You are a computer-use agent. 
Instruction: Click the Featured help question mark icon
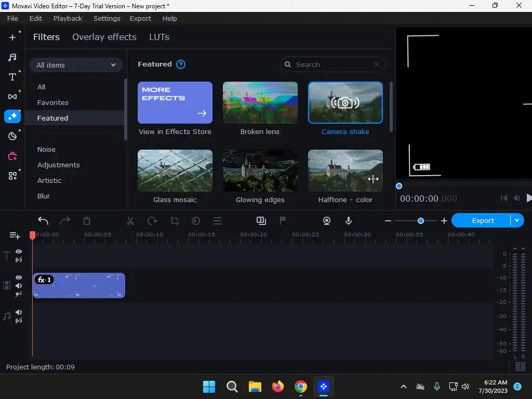pos(181,64)
